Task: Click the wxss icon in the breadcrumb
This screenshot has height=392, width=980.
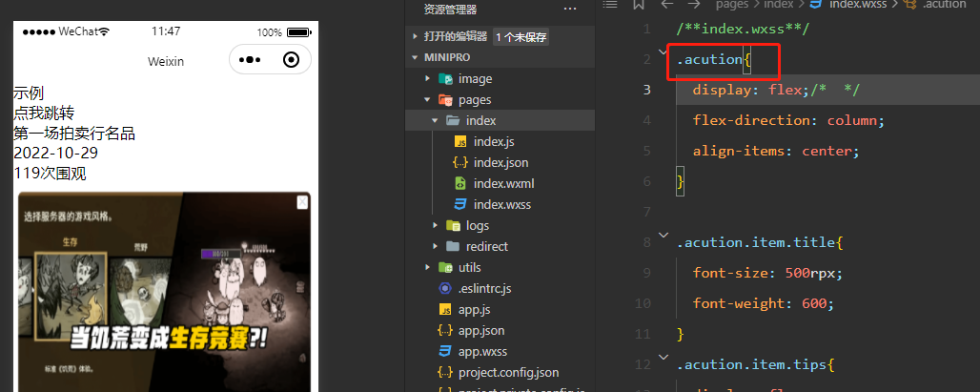Action: coord(816,5)
